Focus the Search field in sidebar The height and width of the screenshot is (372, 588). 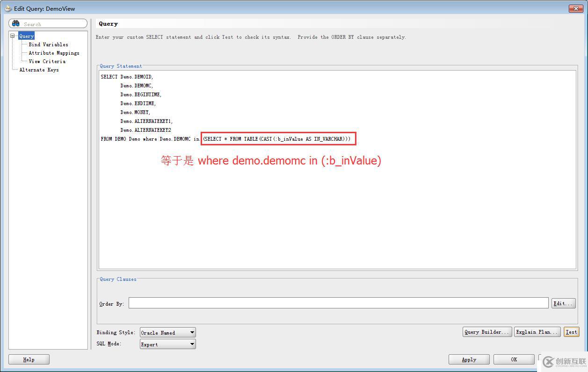coord(48,24)
